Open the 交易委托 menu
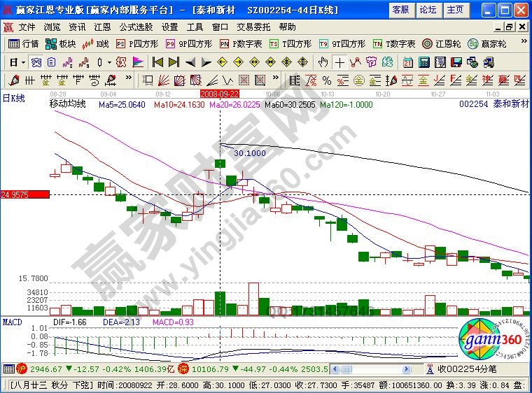 [253, 27]
